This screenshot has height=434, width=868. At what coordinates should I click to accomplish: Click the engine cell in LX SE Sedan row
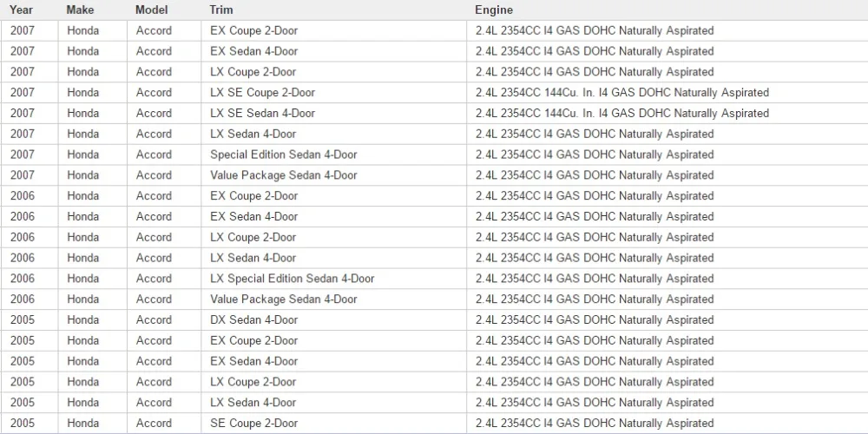coord(667,113)
